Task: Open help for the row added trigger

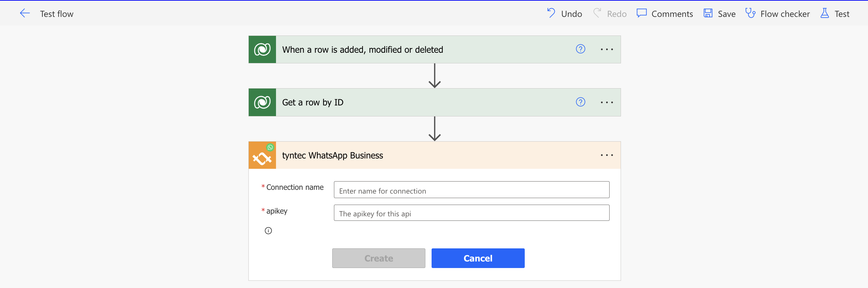Action: coord(581,49)
